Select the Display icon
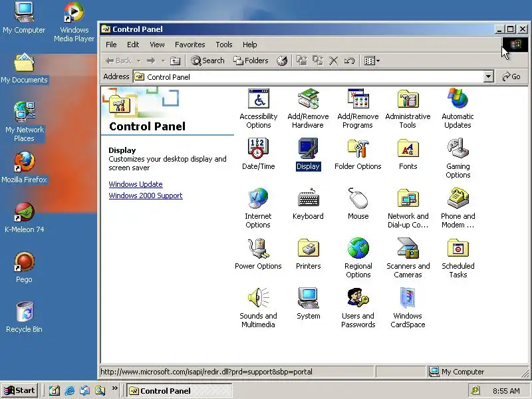Viewport: 532px width, 399px height. (308, 154)
